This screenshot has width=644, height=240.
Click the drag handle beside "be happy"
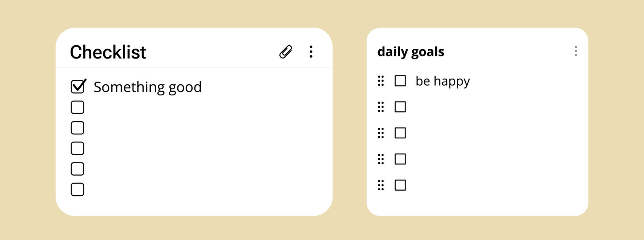(x=381, y=81)
